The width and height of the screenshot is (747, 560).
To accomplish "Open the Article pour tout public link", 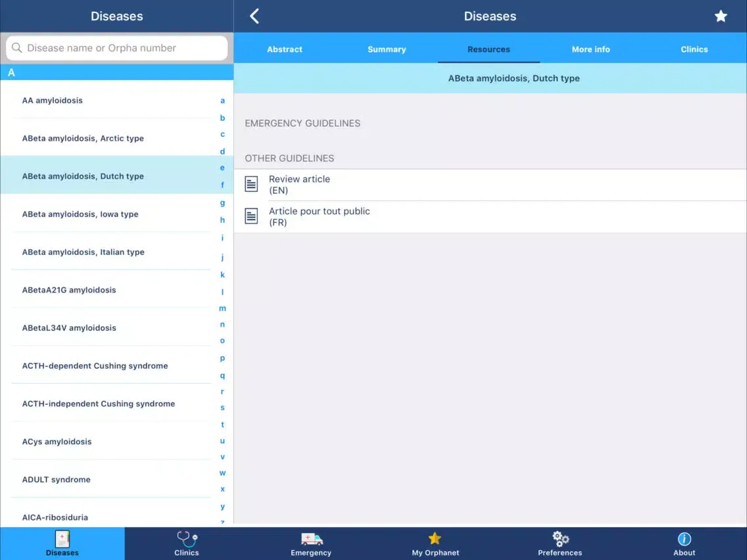I will (320, 216).
